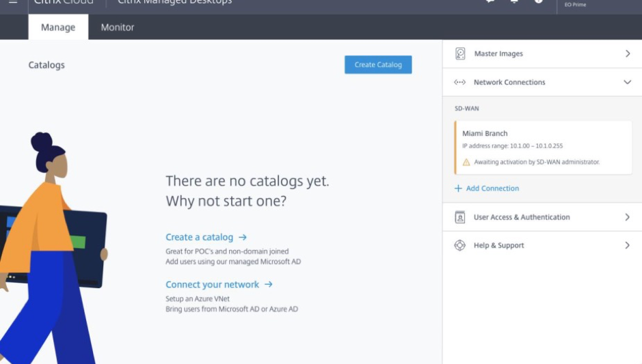Follow the Connect your network link
642x364 pixels.
tap(212, 284)
